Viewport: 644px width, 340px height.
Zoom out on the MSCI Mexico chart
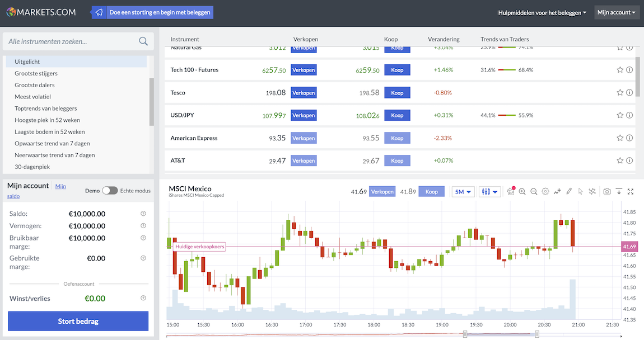tap(534, 192)
